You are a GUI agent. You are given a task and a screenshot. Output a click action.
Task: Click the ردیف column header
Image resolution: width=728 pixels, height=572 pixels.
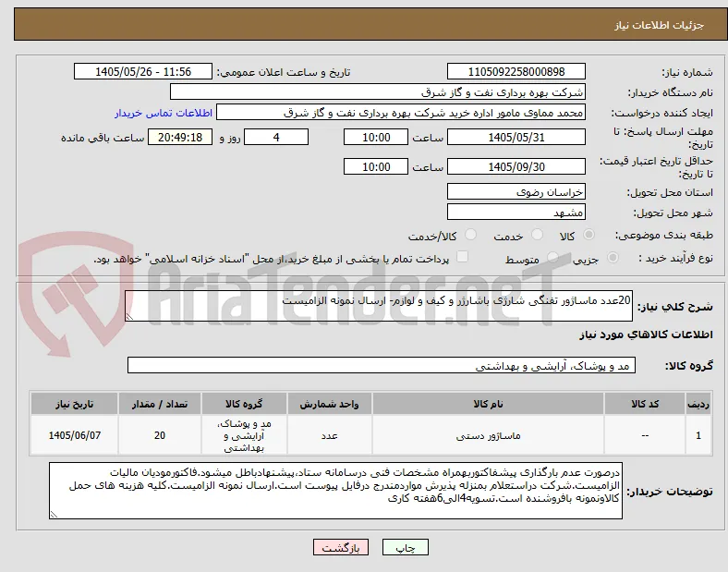(x=698, y=404)
